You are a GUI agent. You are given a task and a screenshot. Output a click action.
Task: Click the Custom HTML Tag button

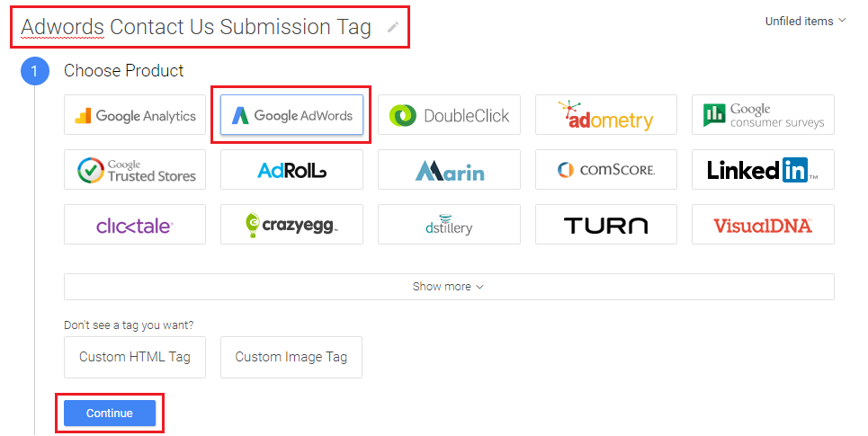(x=135, y=357)
